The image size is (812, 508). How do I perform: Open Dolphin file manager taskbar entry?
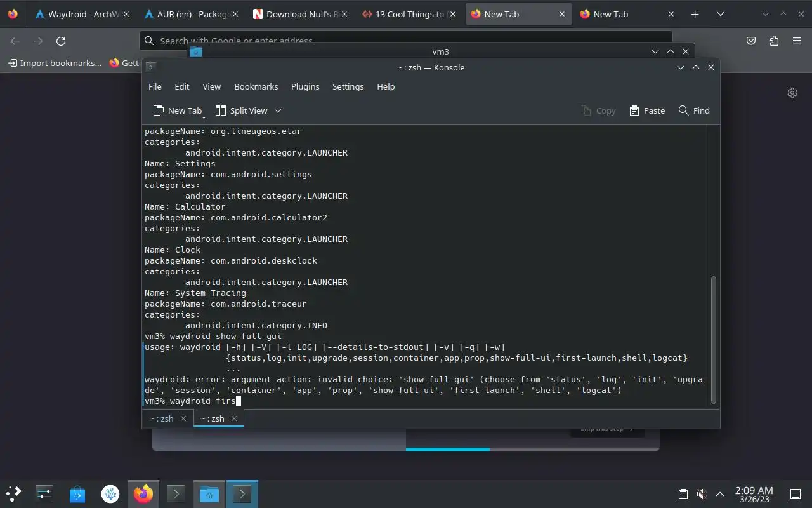209,493
